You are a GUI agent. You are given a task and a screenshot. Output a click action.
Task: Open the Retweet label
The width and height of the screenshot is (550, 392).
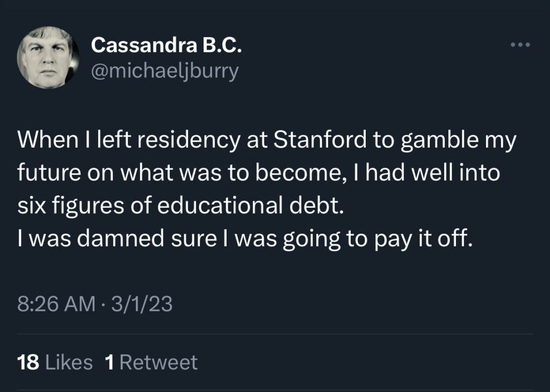(x=158, y=362)
